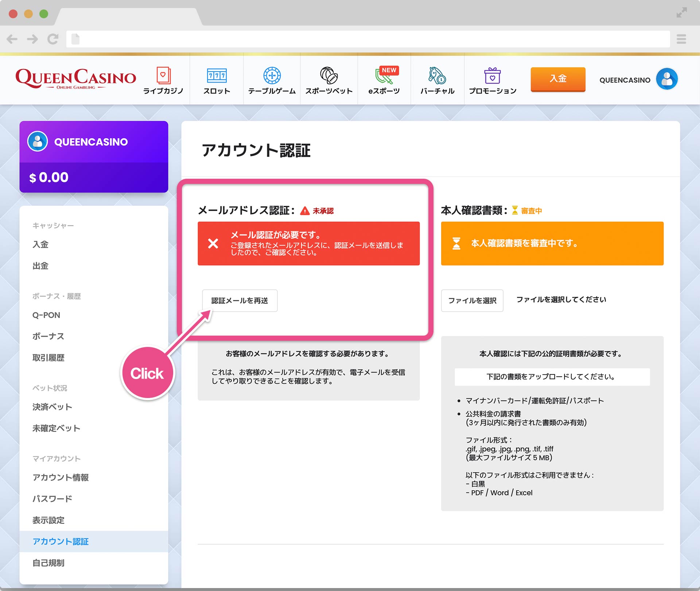Click 本人確認書類を審査中です banner
The height and width of the screenshot is (591, 700).
click(x=552, y=243)
